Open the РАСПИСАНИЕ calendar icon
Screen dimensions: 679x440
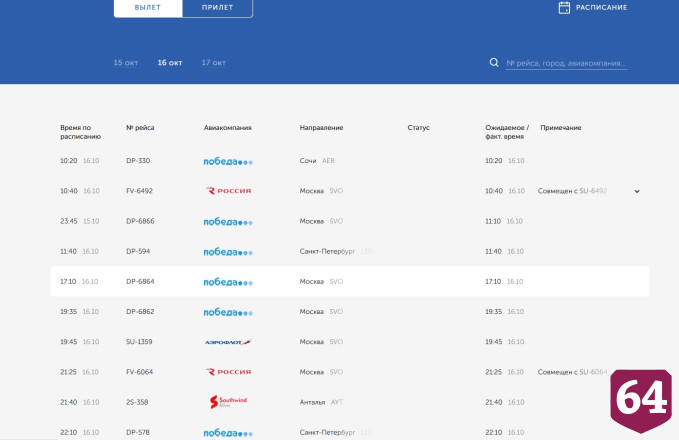[564, 7]
